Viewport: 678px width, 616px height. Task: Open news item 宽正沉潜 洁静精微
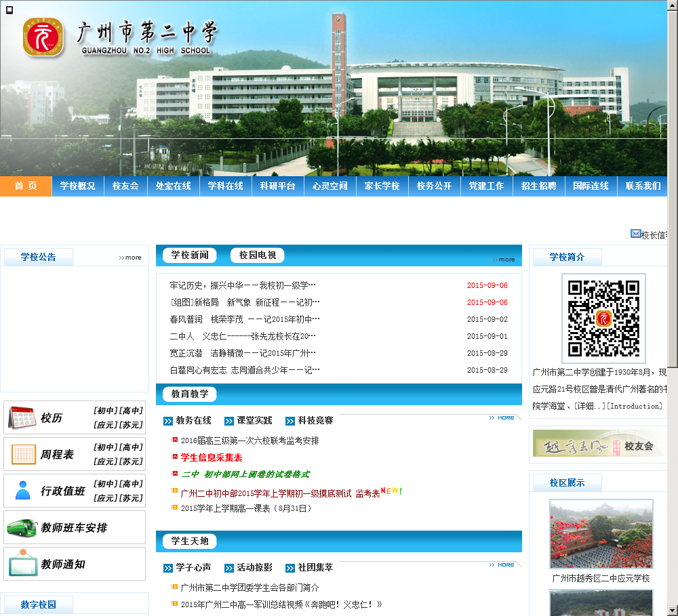pyautogui.click(x=243, y=353)
